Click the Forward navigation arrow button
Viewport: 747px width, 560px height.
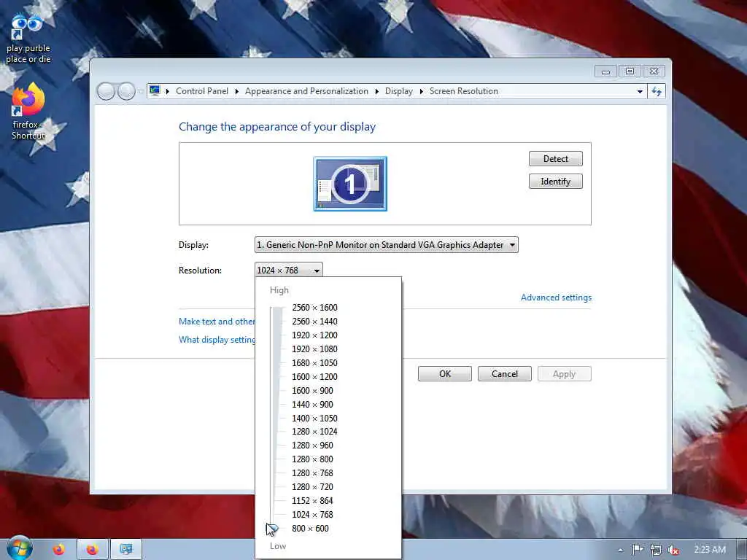click(x=126, y=91)
